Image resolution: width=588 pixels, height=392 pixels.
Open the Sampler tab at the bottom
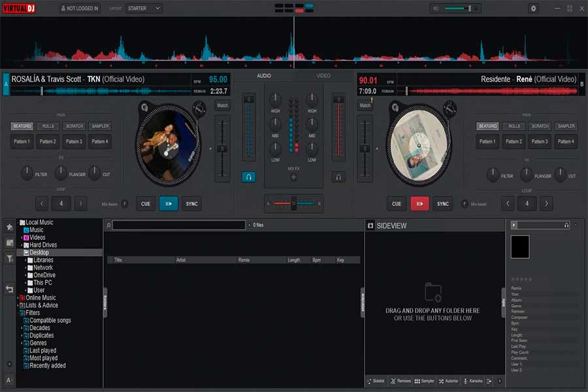(x=425, y=381)
